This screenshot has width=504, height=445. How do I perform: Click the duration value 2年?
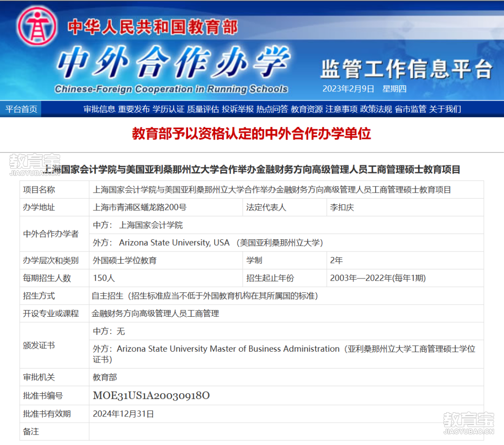tap(336, 260)
